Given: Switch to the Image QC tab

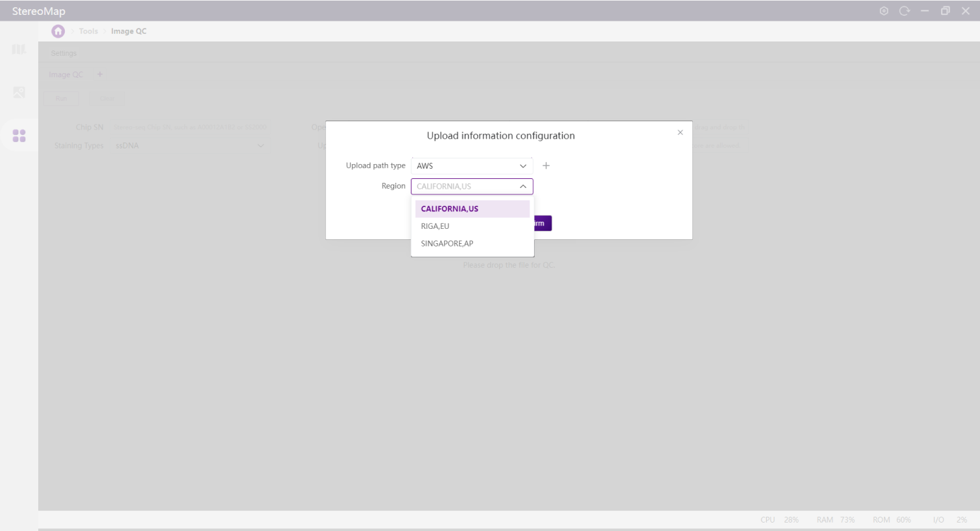Looking at the screenshot, I should pos(66,75).
